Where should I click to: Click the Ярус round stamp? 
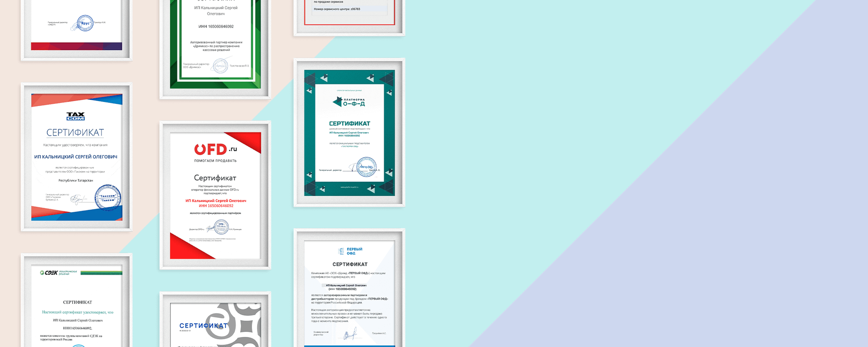point(85,23)
